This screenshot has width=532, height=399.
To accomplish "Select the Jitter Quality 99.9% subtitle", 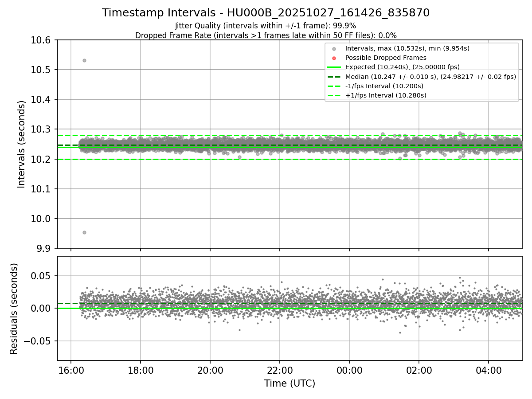I will pos(266,26).
